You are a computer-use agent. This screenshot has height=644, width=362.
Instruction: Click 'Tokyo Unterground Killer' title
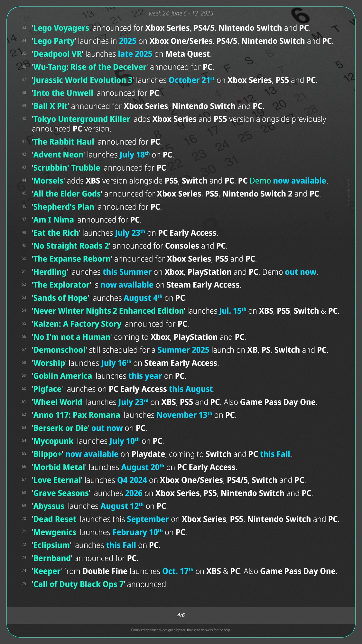(x=82, y=119)
